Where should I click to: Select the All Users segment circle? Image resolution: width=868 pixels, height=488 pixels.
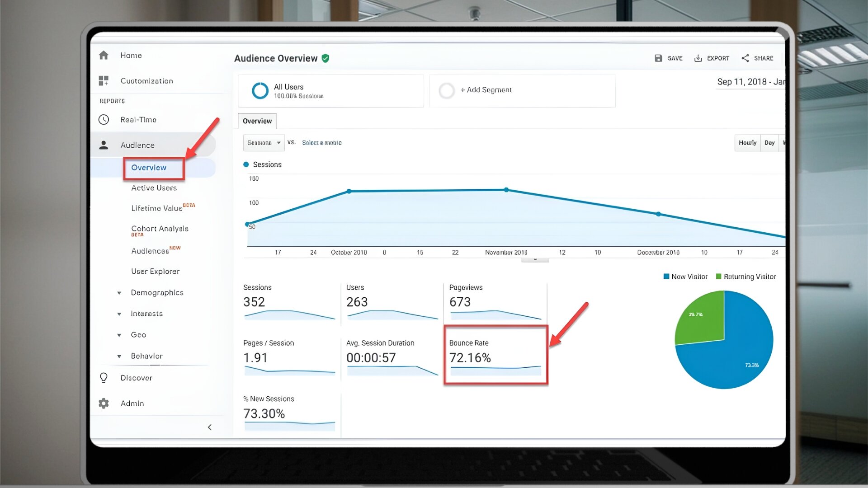coord(260,90)
